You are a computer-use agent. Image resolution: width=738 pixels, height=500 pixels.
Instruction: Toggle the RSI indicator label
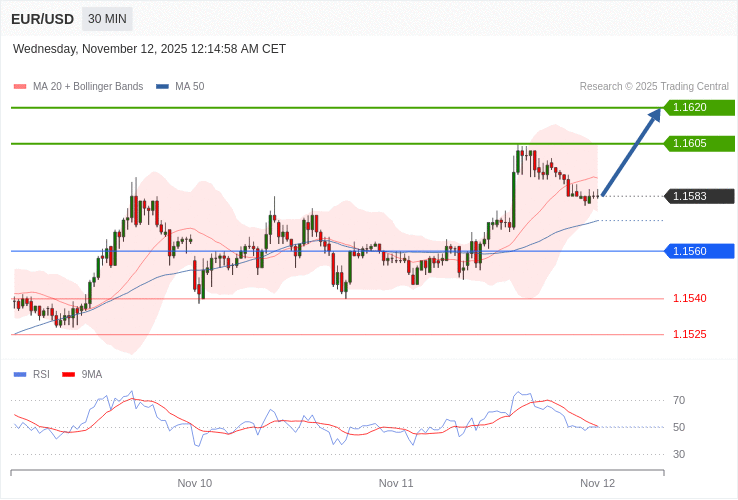pos(41,375)
